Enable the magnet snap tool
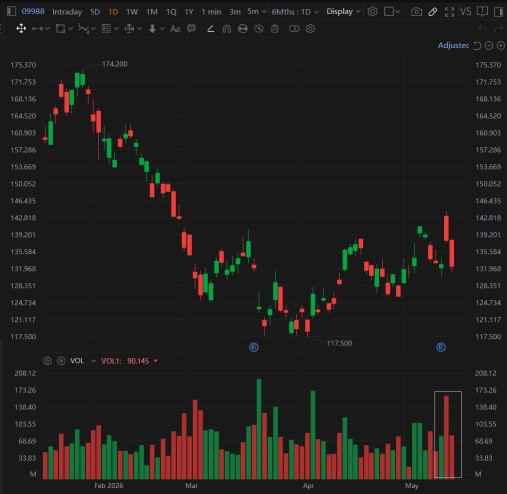 [227, 29]
